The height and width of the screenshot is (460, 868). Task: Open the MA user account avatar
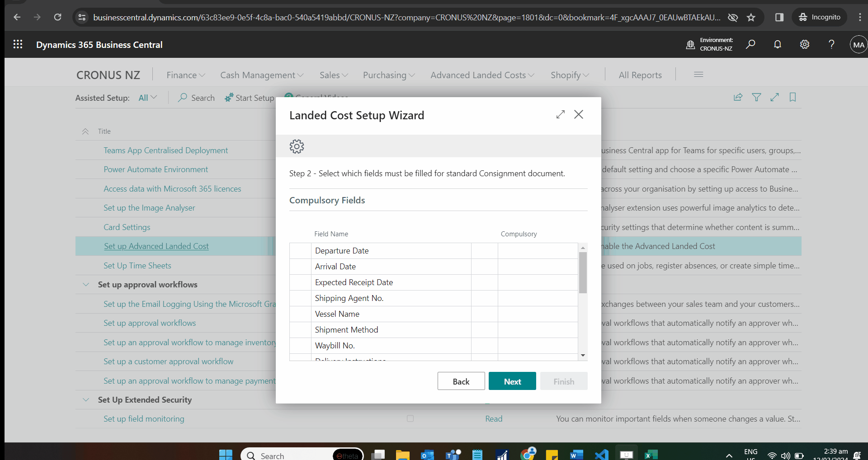point(859,45)
